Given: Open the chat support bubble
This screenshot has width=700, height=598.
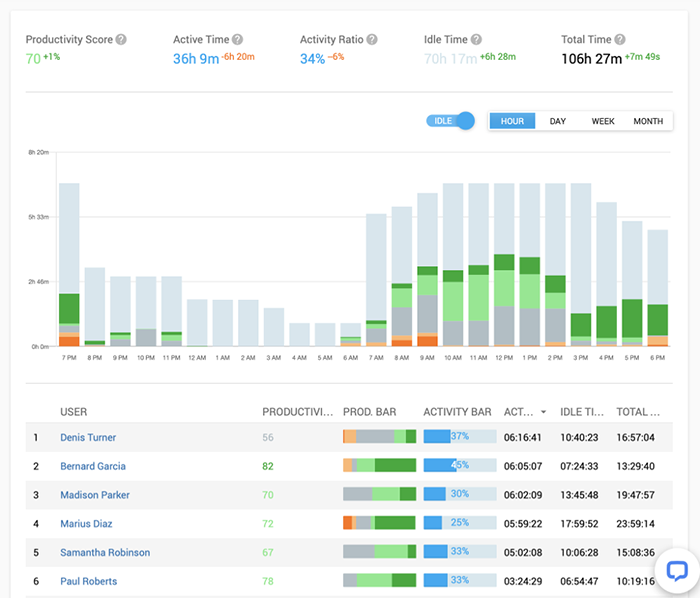Looking at the screenshot, I should click(677, 571).
